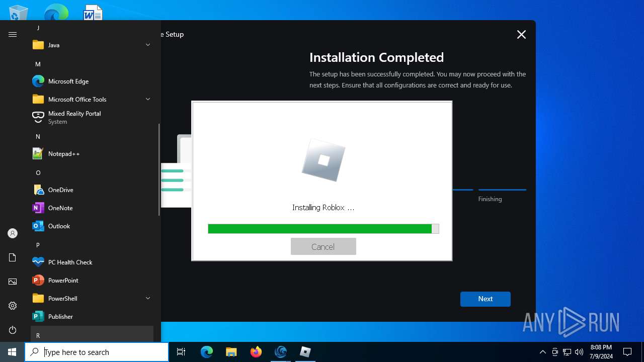Click the Start menu app list scrollbar
The width and height of the screenshot is (644, 362).
159,169
